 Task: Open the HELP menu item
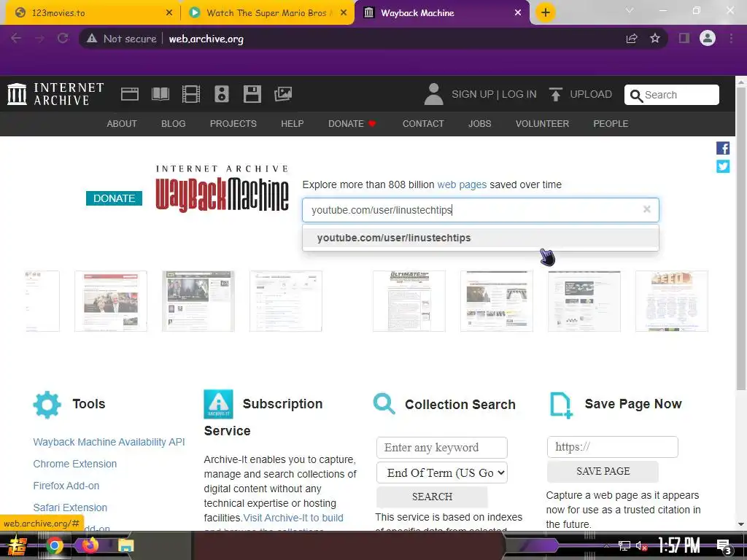pos(292,124)
